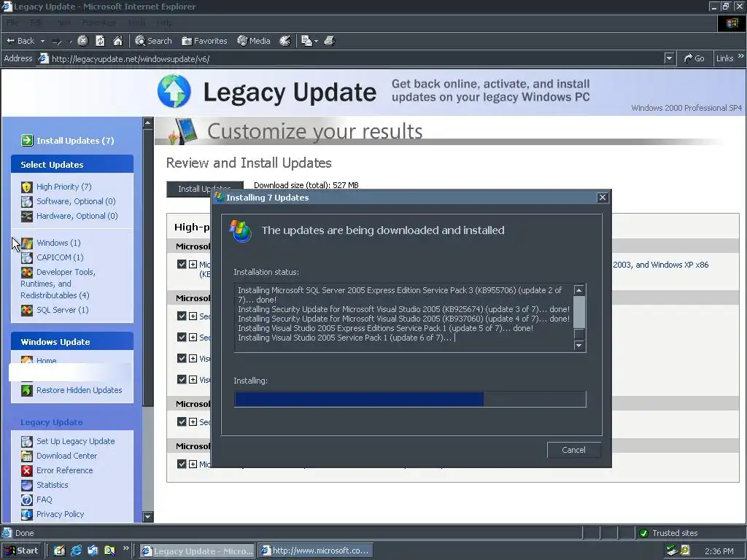The width and height of the screenshot is (747, 560).
Task: Click the Privacy Policy info icon
Action: tap(27, 514)
